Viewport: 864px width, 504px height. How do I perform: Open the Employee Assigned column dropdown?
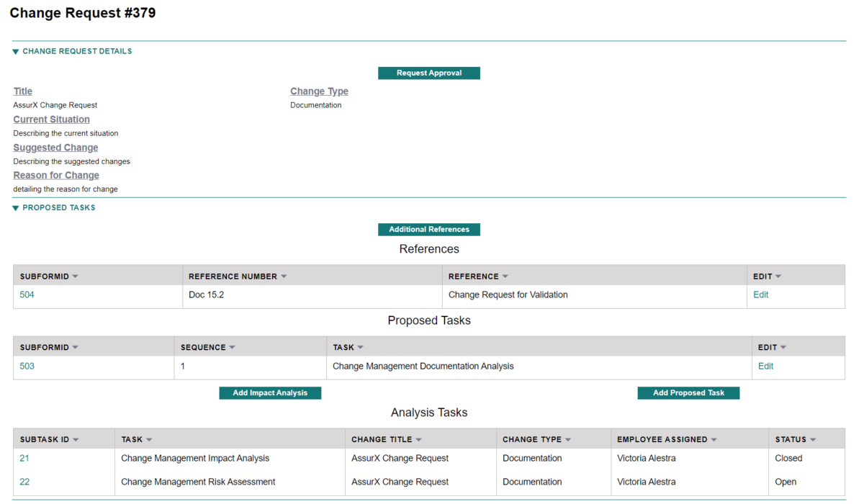(714, 438)
